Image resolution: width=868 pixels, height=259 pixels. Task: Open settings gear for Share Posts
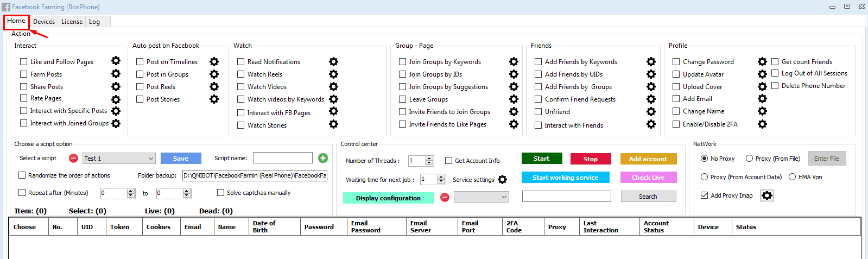click(x=116, y=86)
